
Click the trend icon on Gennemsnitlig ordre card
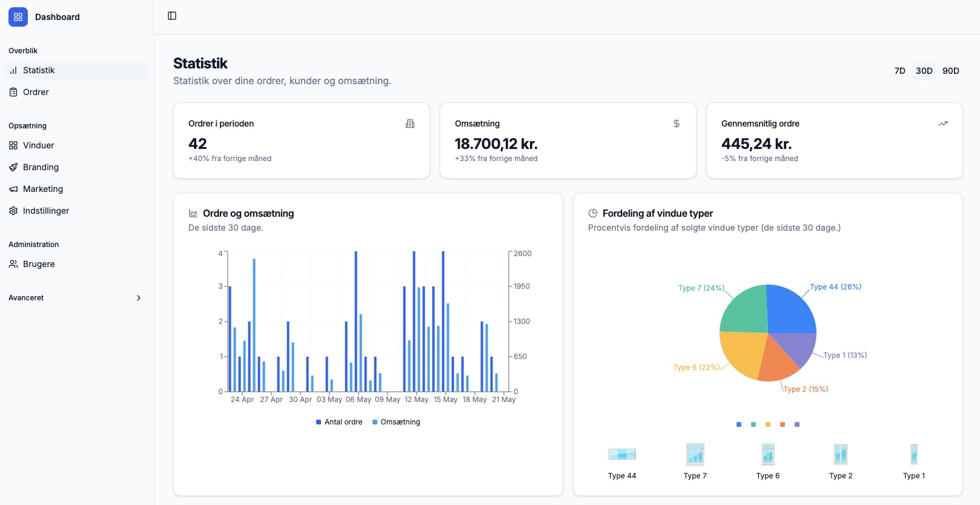[x=943, y=124]
